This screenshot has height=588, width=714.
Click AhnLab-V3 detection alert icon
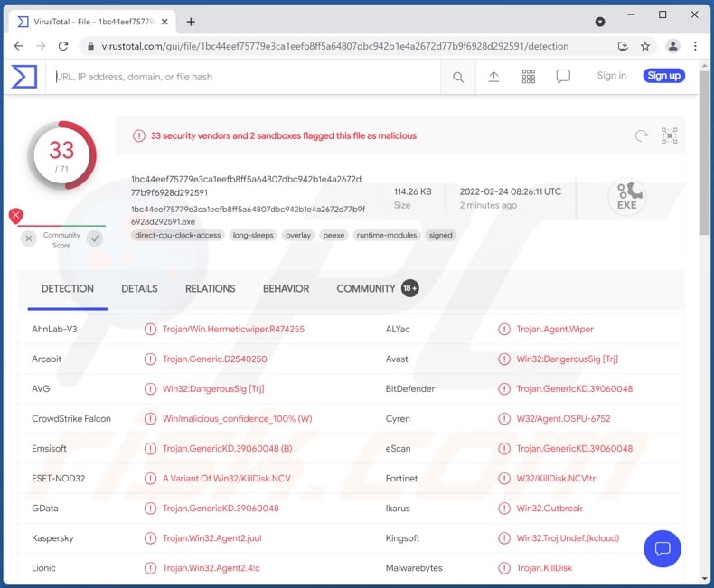coord(150,329)
